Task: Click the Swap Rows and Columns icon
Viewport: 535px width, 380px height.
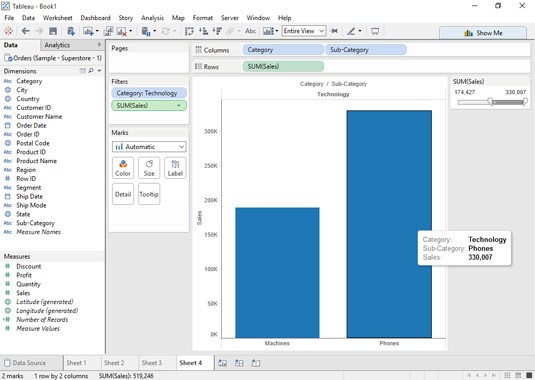Action: pyautogui.click(x=189, y=31)
